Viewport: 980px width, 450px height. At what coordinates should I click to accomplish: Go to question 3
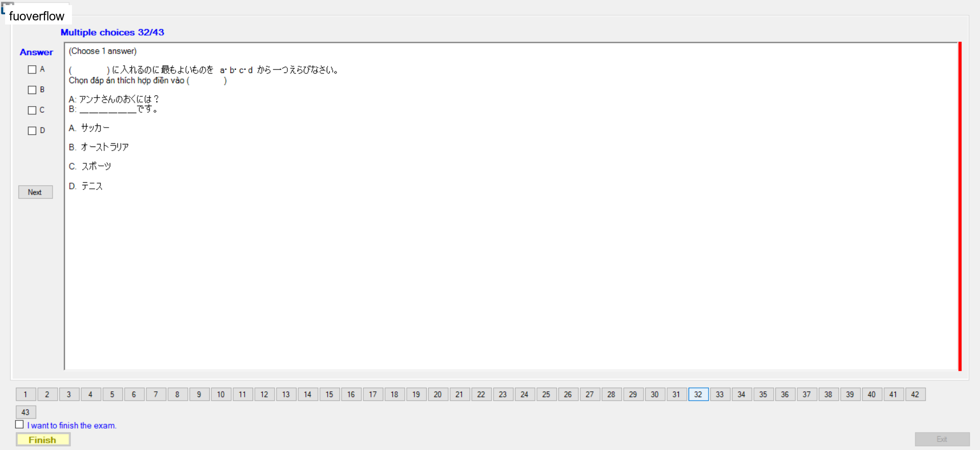click(69, 394)
